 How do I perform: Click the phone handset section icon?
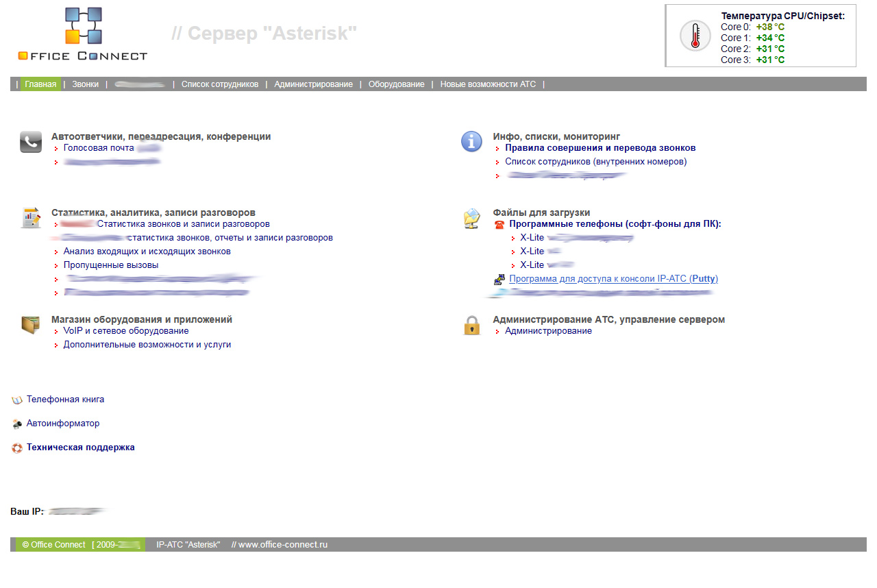(31, 142)
